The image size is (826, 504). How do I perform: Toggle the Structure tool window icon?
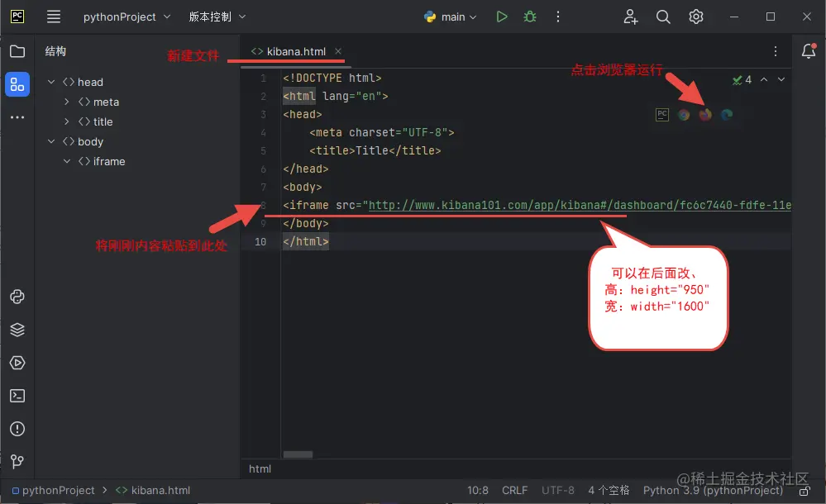[x=17, y=84]
